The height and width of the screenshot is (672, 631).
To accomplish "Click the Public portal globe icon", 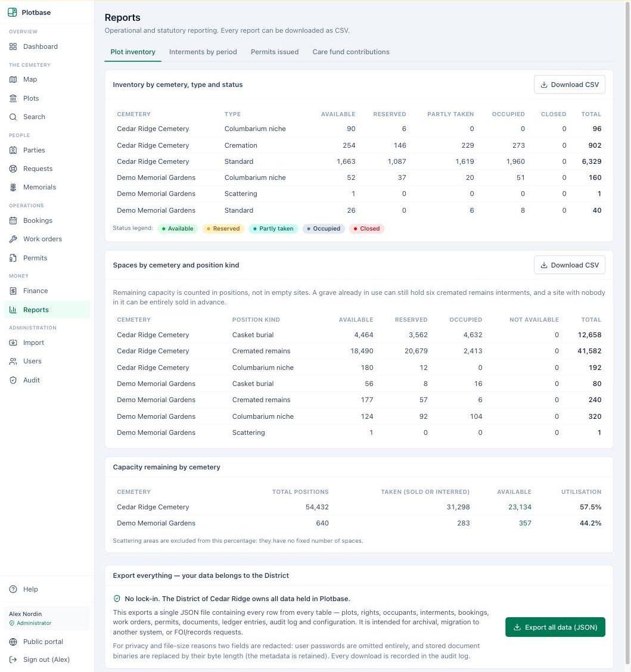I will 13,641.
